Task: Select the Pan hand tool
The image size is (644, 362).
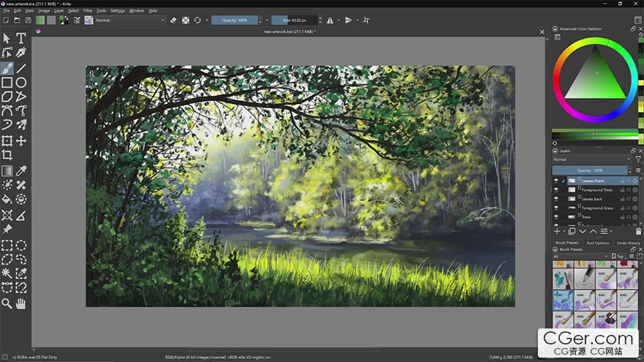Action: [x=21, y=303]
